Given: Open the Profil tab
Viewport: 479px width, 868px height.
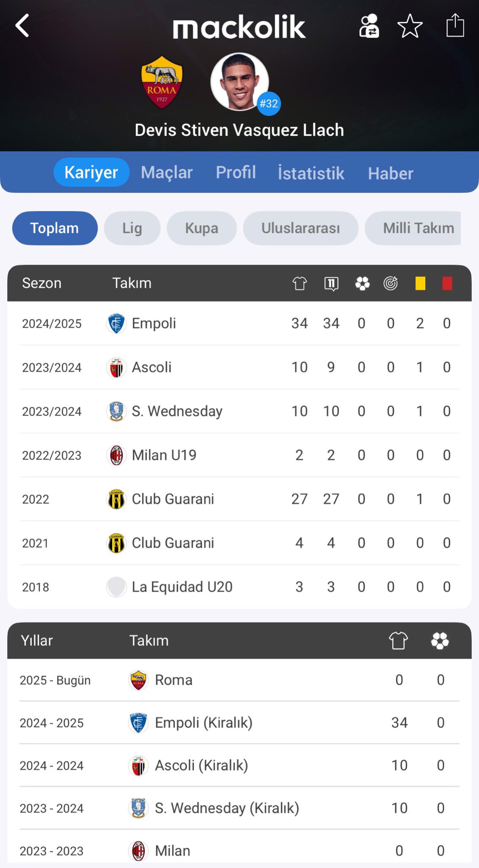Looking at the screenshot, I should [x=236, y=172].
